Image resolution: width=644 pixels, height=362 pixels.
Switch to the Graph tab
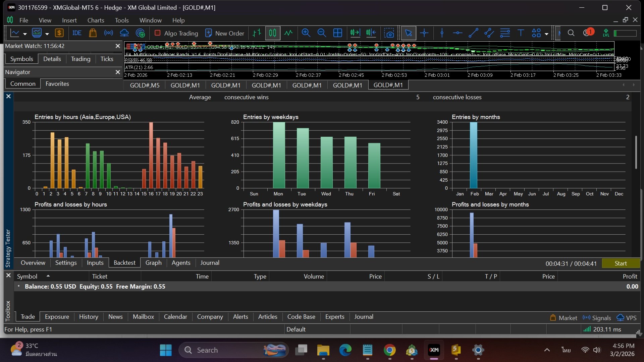(x=153, y=263)
